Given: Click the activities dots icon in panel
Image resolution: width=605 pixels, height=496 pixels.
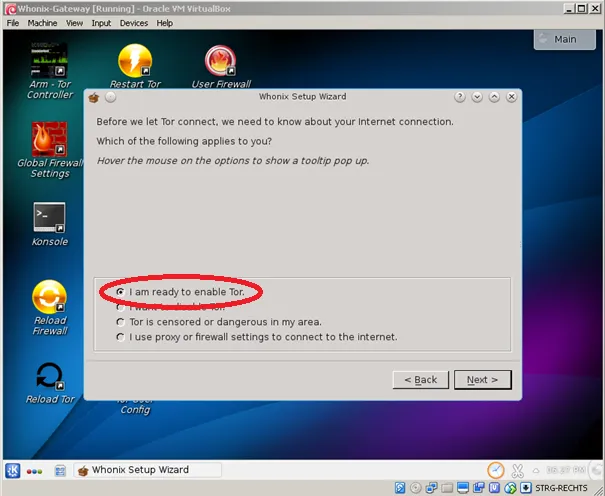Looking at the screenshot, I should pyautogui.click(x=34, y=471).
